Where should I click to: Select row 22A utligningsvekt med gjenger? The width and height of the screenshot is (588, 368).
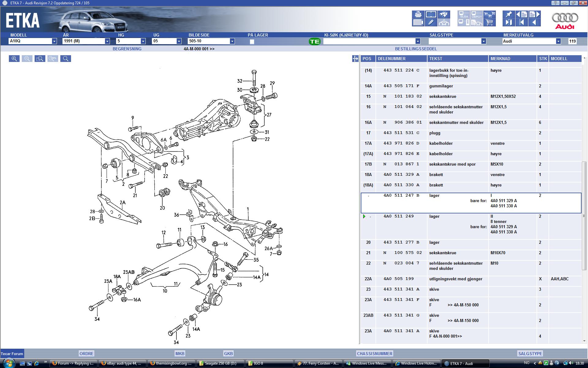471,281
